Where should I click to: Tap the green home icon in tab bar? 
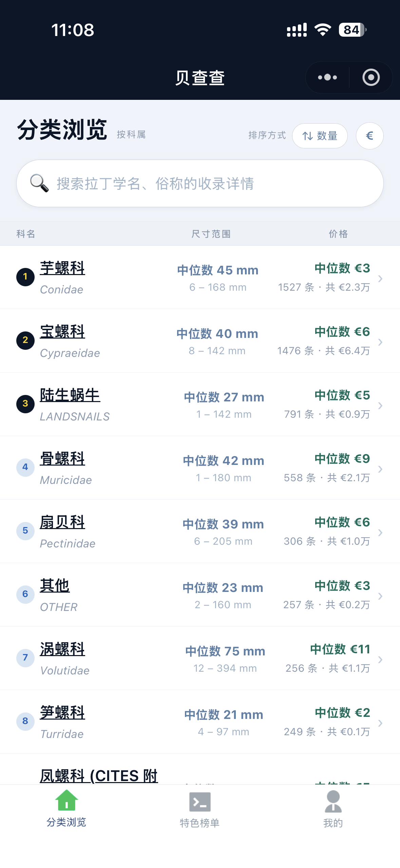[66, 800]
